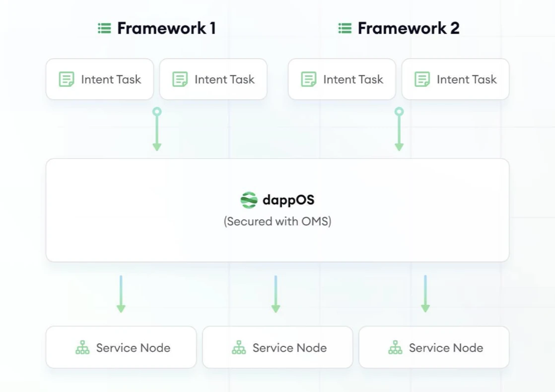Click the arrow from dappOS to the leftmost Service Node
The width and height of the screenshot is (555, 392).
[x=121, y=294]
